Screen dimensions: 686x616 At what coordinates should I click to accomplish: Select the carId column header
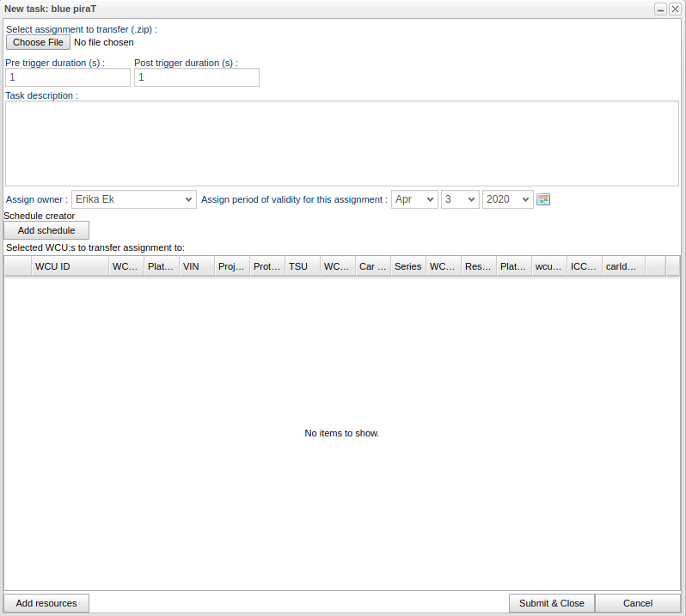pyautogui.click(x=622, y=266)
